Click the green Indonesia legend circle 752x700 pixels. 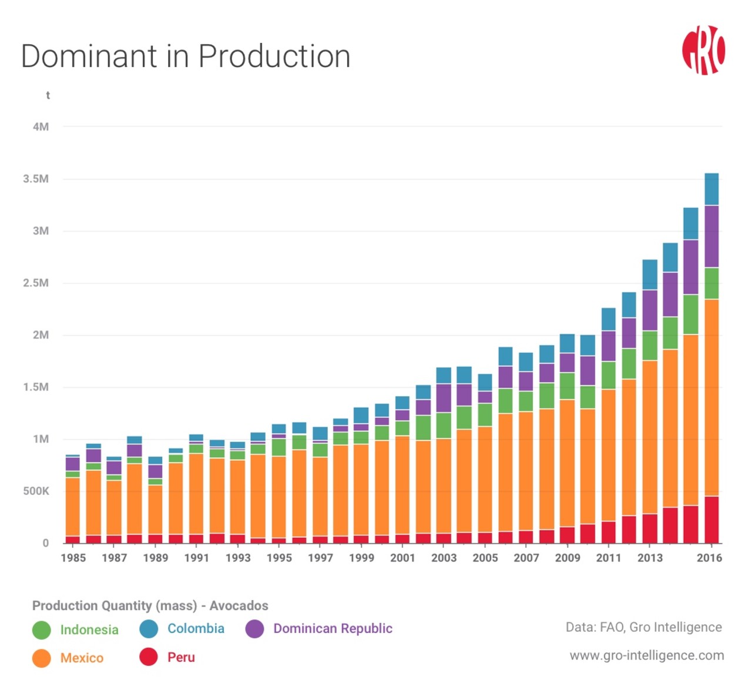click(x=42, y=629)
